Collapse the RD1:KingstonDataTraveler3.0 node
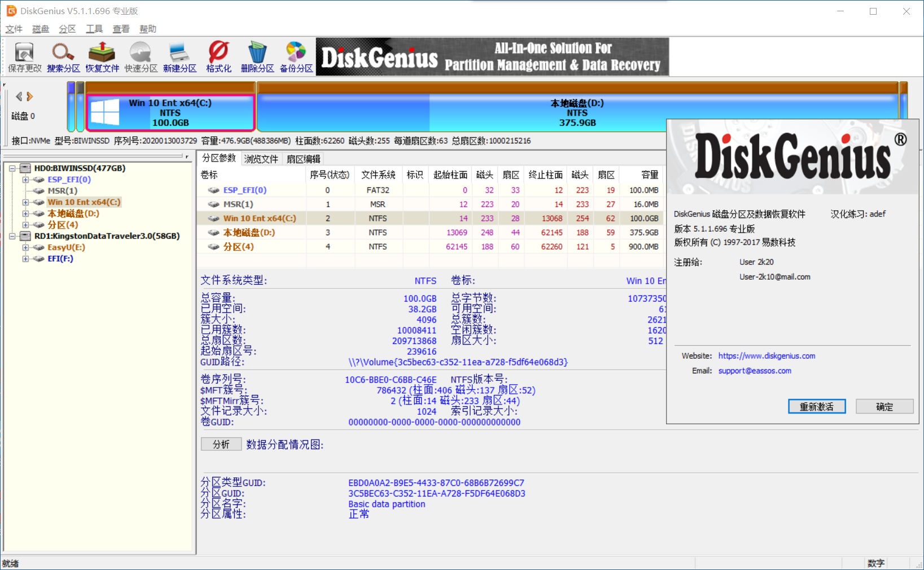This screenshot has height=570, width=924. [x=12, y=236]
